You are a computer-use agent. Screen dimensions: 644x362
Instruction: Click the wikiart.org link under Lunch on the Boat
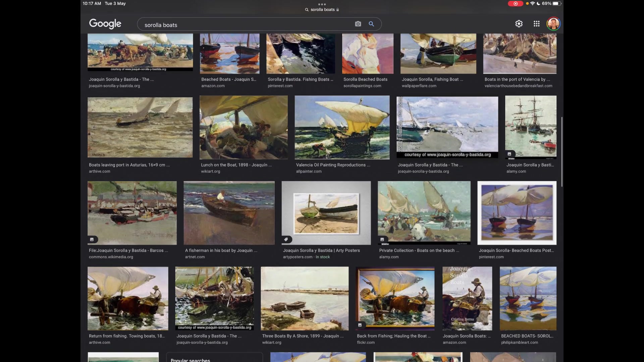click(x=211, y=171)
